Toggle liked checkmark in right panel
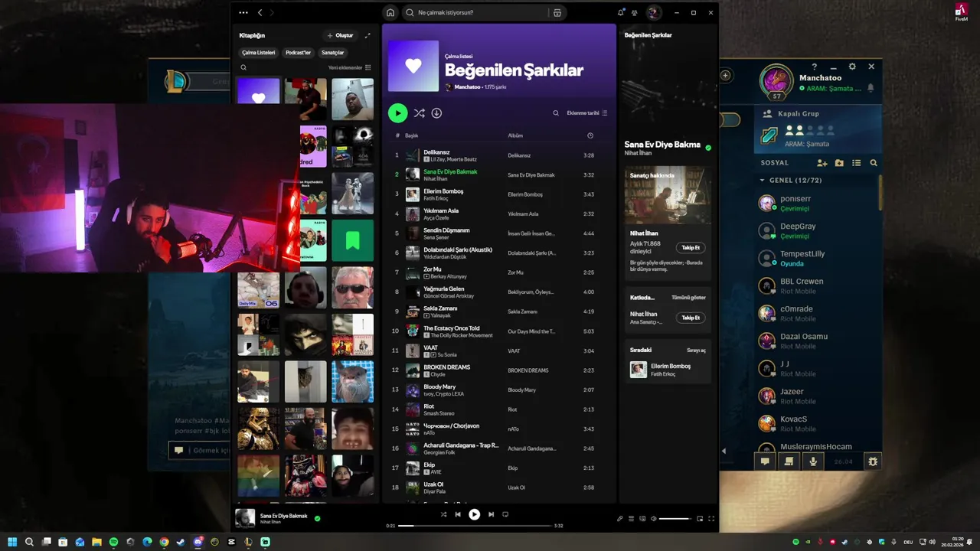 (x=708, y=148)
